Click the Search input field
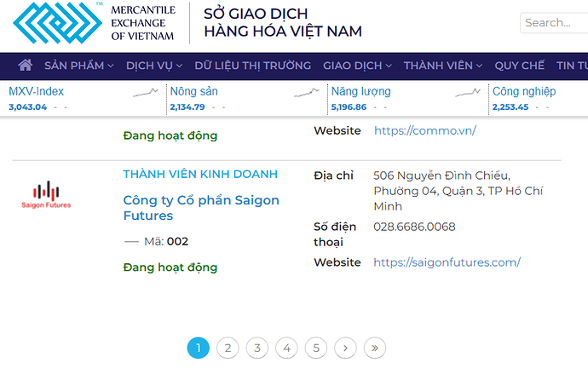 (x=554, y=23)
